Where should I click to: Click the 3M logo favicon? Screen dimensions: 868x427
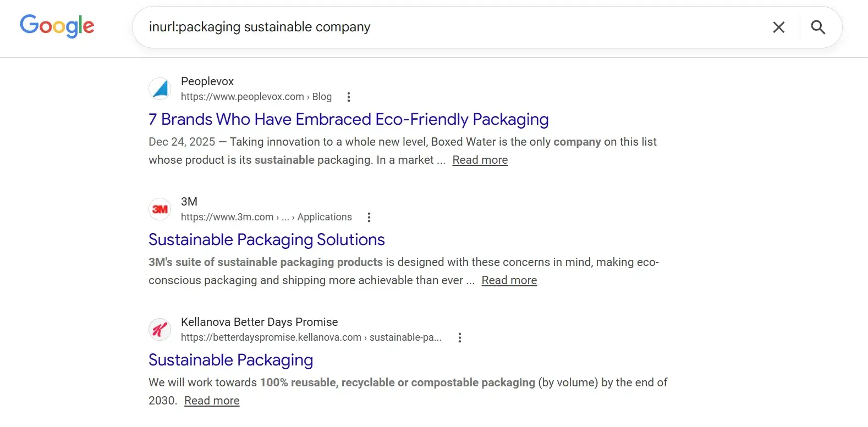tap(160, 209)
